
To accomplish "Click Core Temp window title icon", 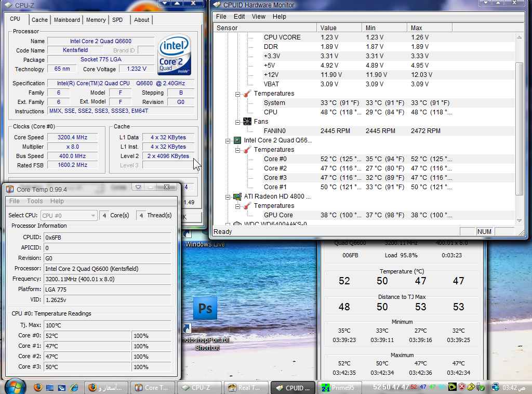I will pos(10,189).
